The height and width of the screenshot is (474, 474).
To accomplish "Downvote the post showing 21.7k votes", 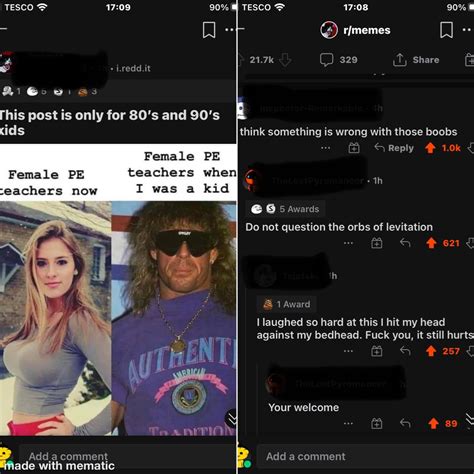I will [x=285, y=60].
